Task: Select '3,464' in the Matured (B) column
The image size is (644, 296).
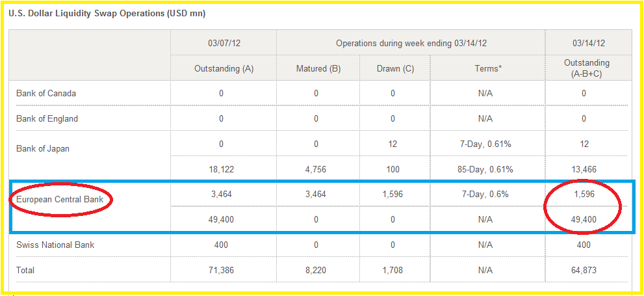Action: [316, 195]
